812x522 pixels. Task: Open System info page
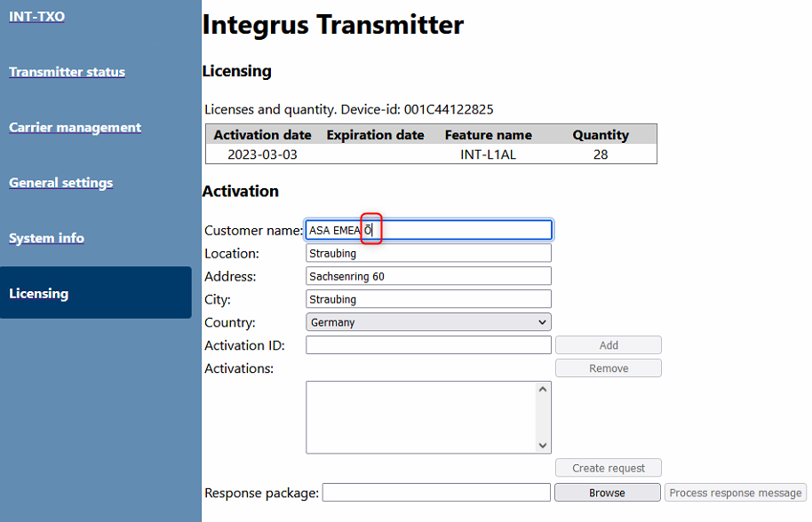coord(46,238)
